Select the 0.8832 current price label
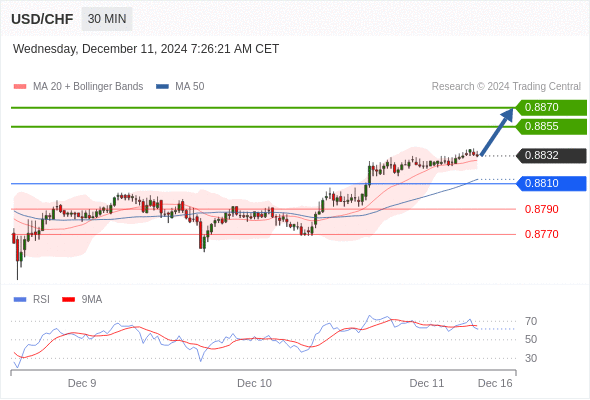This screenshot has width=590, height=400. click(551, 155)
